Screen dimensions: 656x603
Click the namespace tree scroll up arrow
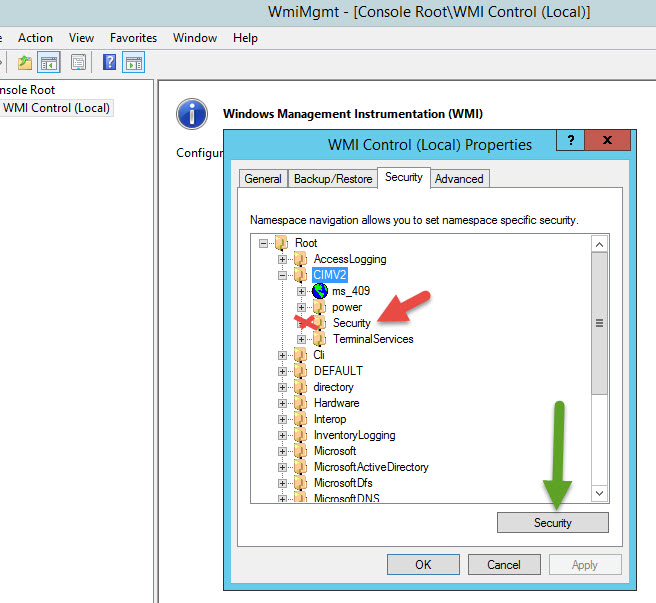(600, 244)
